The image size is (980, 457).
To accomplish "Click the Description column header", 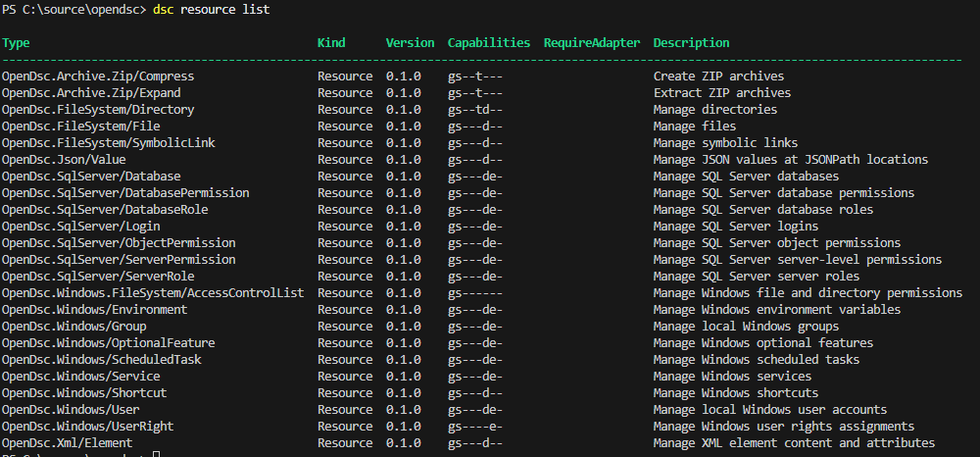I will 691,43.
